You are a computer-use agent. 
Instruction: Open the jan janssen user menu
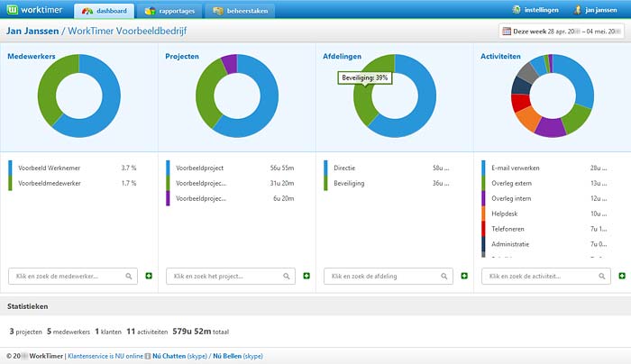pos(596,11)
